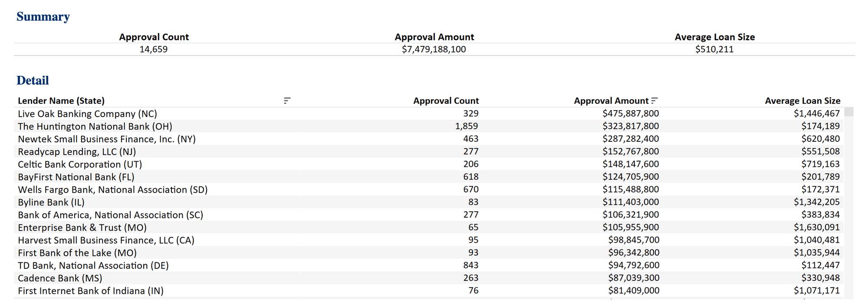
Task: Click sort icon next to Approval Amount header
Action: click(654, 101)
